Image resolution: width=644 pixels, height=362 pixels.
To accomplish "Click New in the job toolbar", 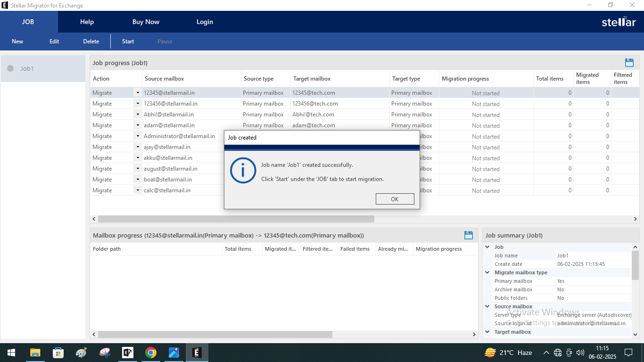I will point(17,41).
